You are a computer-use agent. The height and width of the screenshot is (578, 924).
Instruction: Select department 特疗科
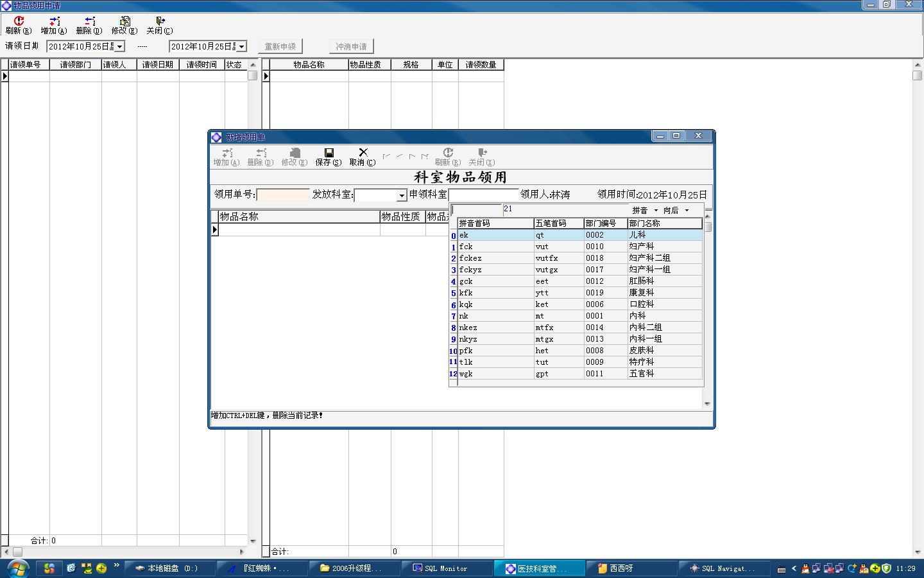(x=580, y=362)
